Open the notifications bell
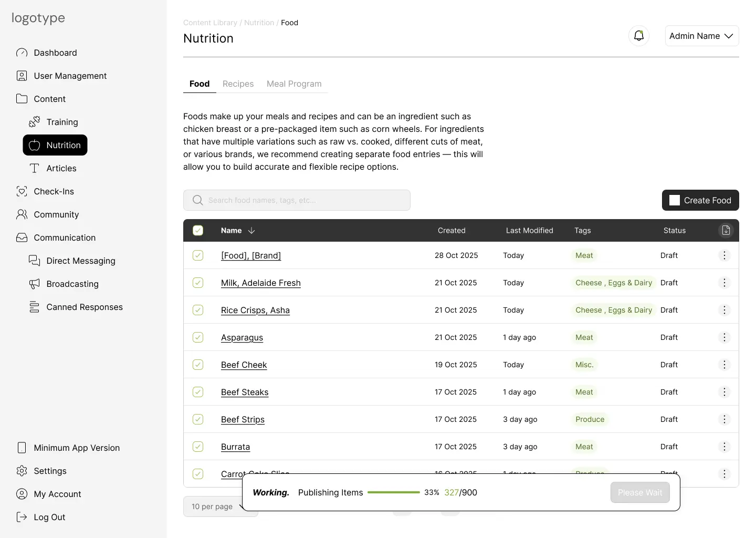This screenshot has height=538, width=756. (639, 36)
